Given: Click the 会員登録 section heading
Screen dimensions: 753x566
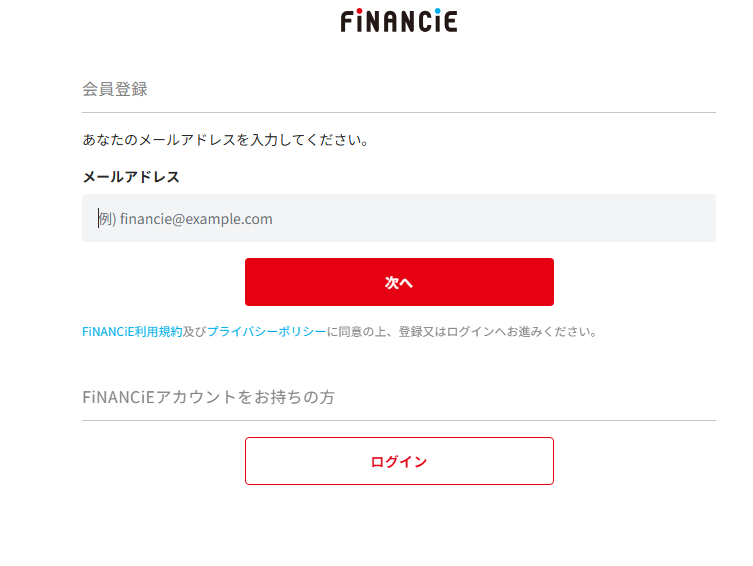Looking at the screenshot, I should click(115, 89).
